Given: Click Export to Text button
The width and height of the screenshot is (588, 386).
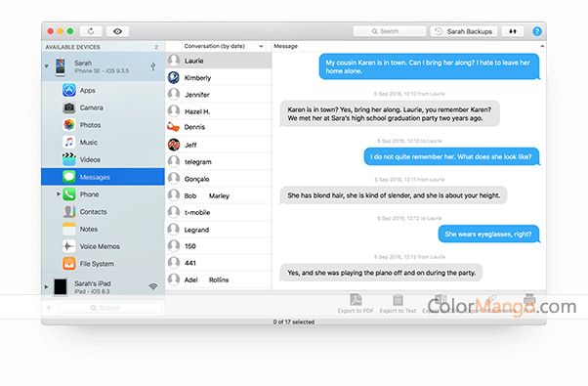Looking at the screenshot, I should pyautogui.click(x=398, y=304).
